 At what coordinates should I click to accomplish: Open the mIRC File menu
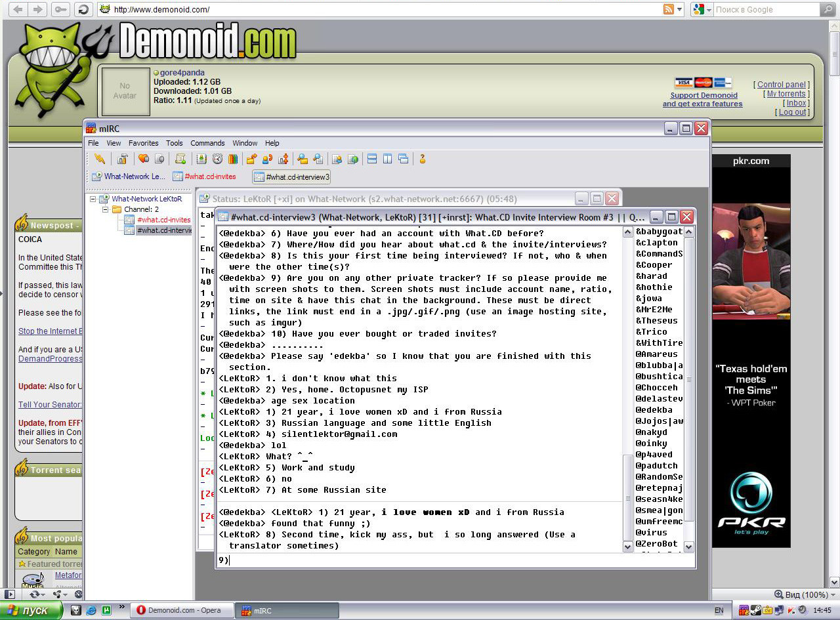(93, 143)
